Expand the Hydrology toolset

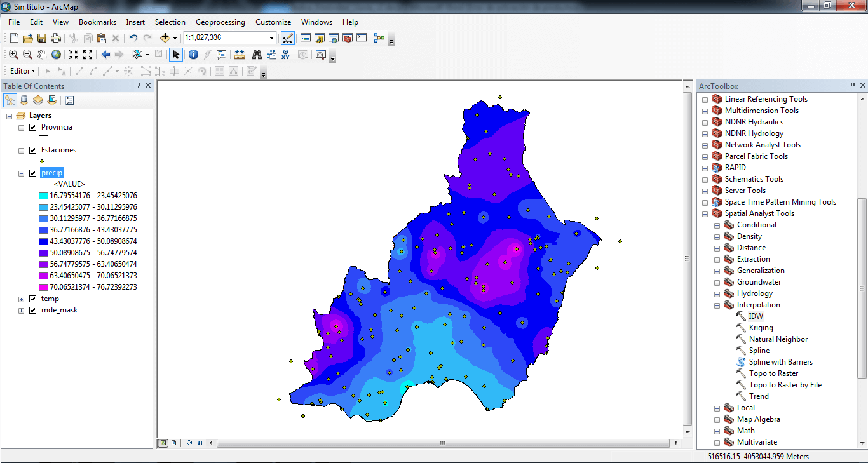(x=717, y=293)
